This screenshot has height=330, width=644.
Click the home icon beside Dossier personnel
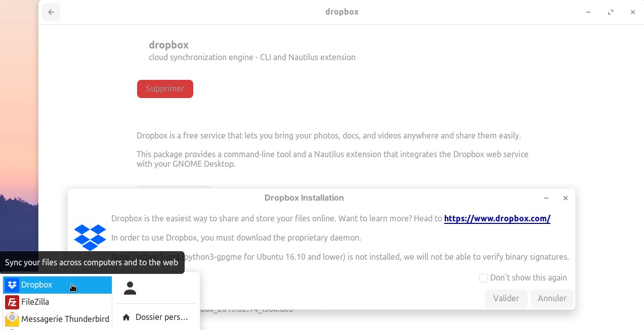pyautogui.click(x=126, y=317)
